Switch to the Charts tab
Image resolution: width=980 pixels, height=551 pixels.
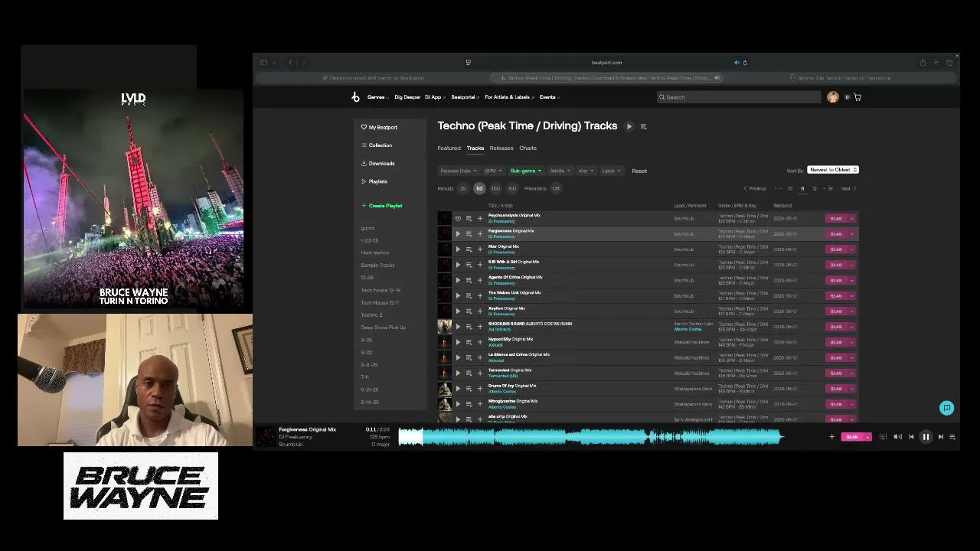tap(528, 148)
